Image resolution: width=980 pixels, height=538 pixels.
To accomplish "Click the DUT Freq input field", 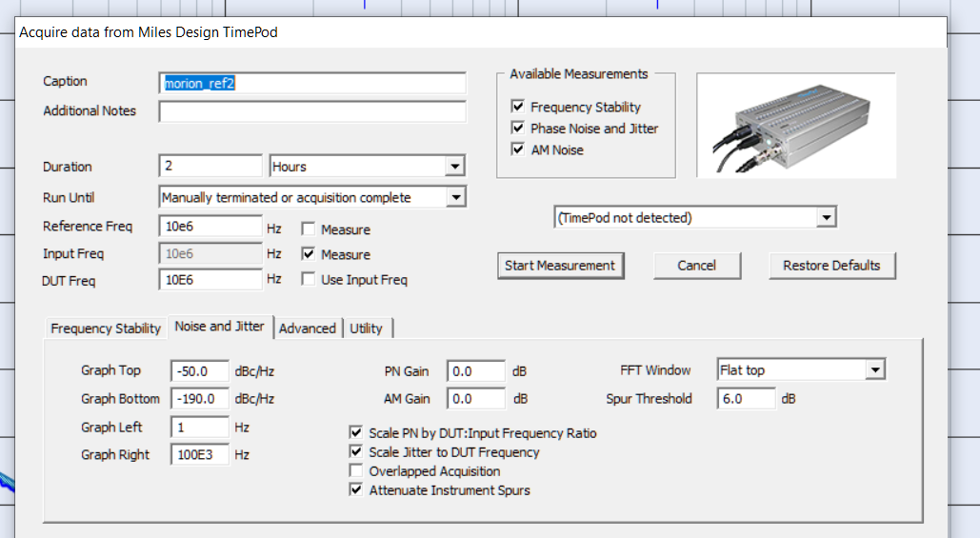I will pos(210,280).
